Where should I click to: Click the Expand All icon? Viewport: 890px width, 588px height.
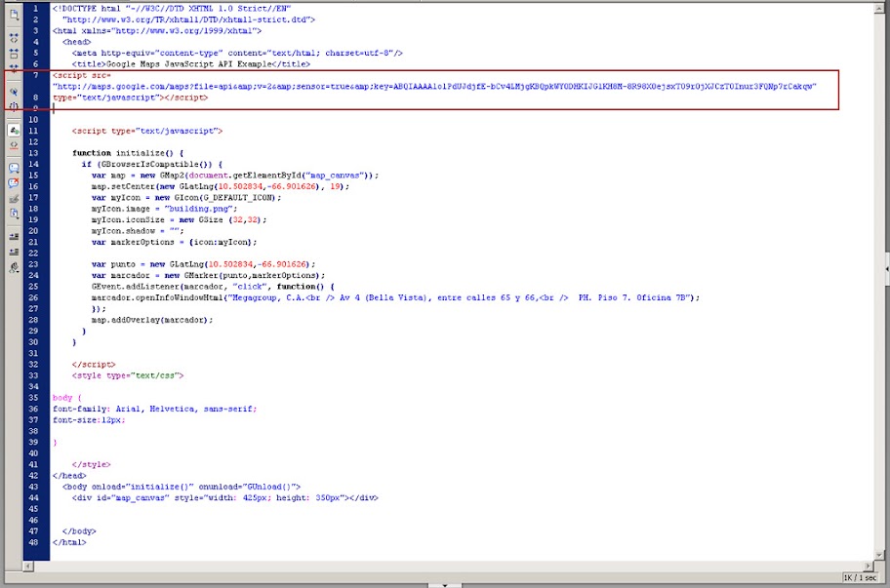pyautogui.click(x=15, y=68)
